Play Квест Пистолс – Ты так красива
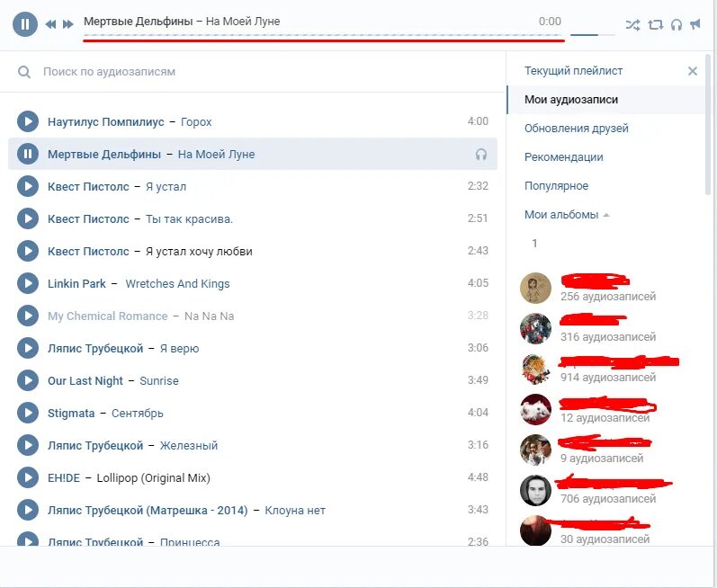 (28, 218)
